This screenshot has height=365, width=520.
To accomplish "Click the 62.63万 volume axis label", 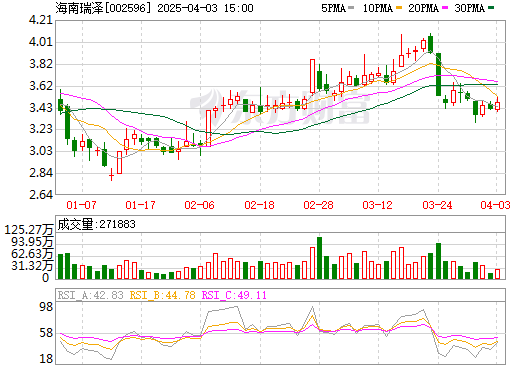I will click(x=32, y=254).
